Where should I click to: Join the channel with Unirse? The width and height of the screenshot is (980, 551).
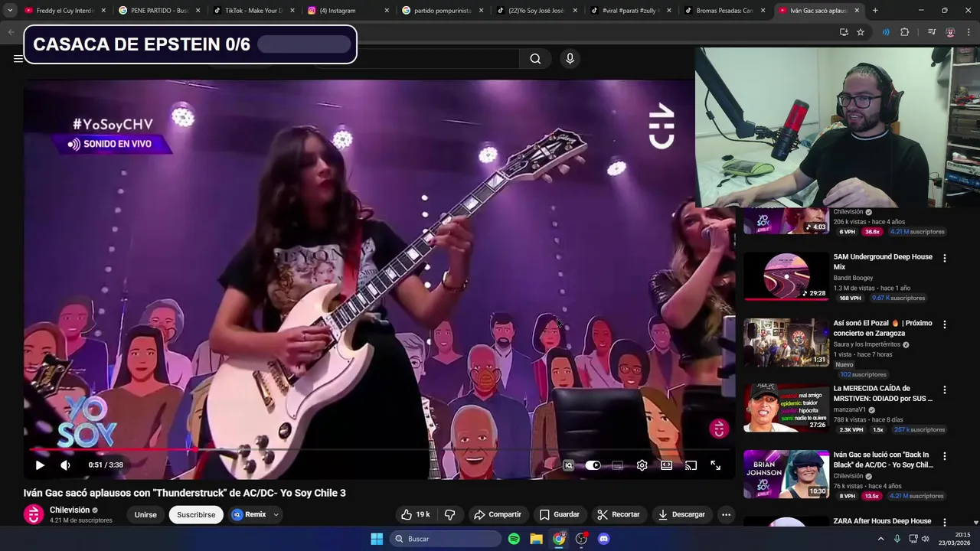point(145,514)
